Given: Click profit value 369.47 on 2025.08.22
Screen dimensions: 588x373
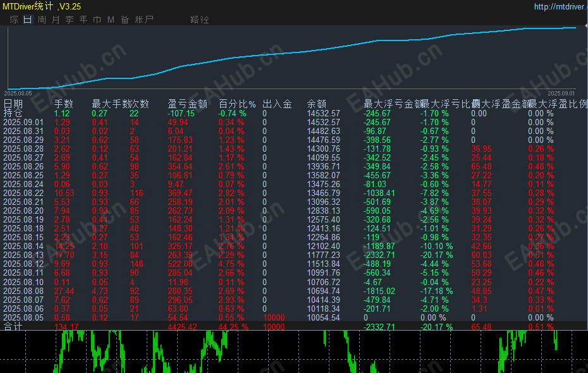Looking at the screenshot, I should click(x=180, y=193).
